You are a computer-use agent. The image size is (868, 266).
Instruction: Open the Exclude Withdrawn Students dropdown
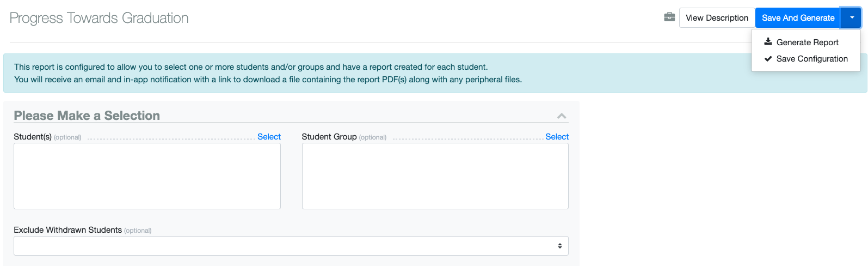[x=291, y=246]
